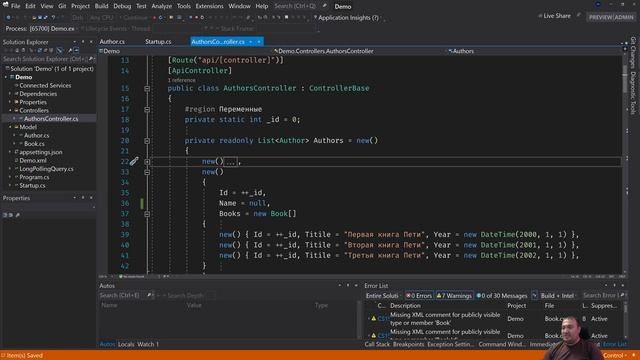Open Any CPU platform dropdown
Image resolution: width=640 pixels, height=360 pixels.
102,18
